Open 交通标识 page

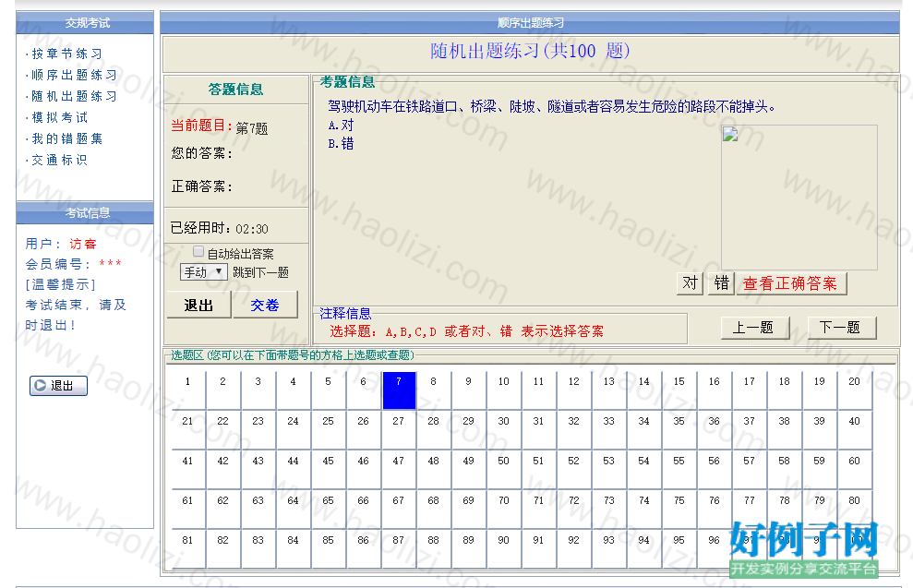59,160
